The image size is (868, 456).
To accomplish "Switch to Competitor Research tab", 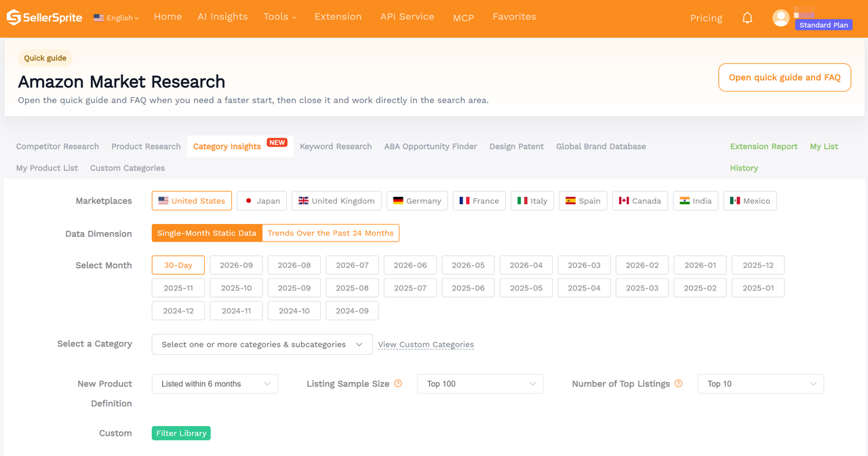I will tap(58, 147).
